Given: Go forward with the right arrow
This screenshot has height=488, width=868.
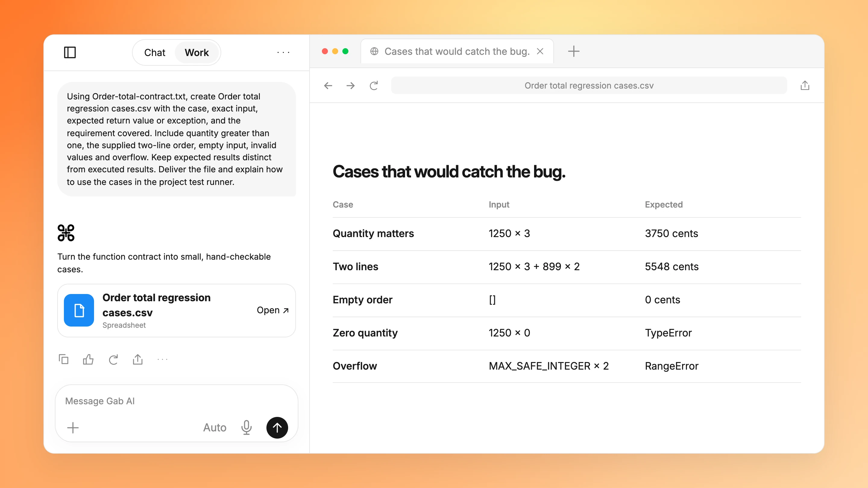Looking at the screenshot, I should [x=351, y=86].
